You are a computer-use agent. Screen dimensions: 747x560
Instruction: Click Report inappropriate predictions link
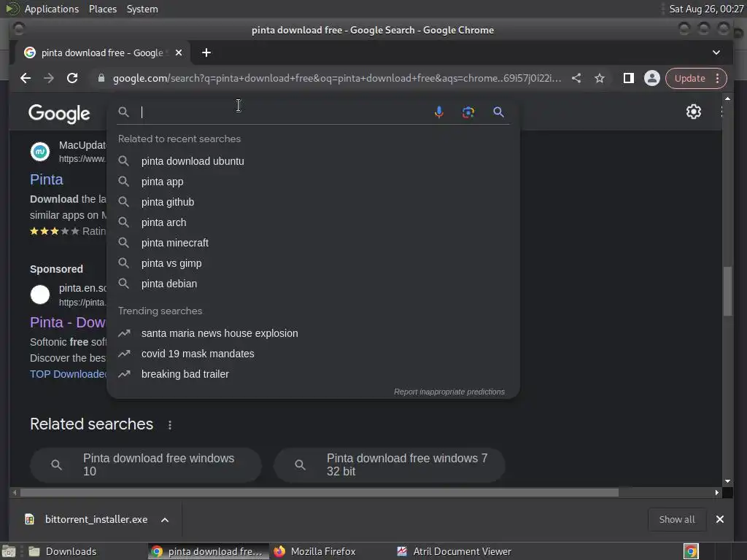449,392
